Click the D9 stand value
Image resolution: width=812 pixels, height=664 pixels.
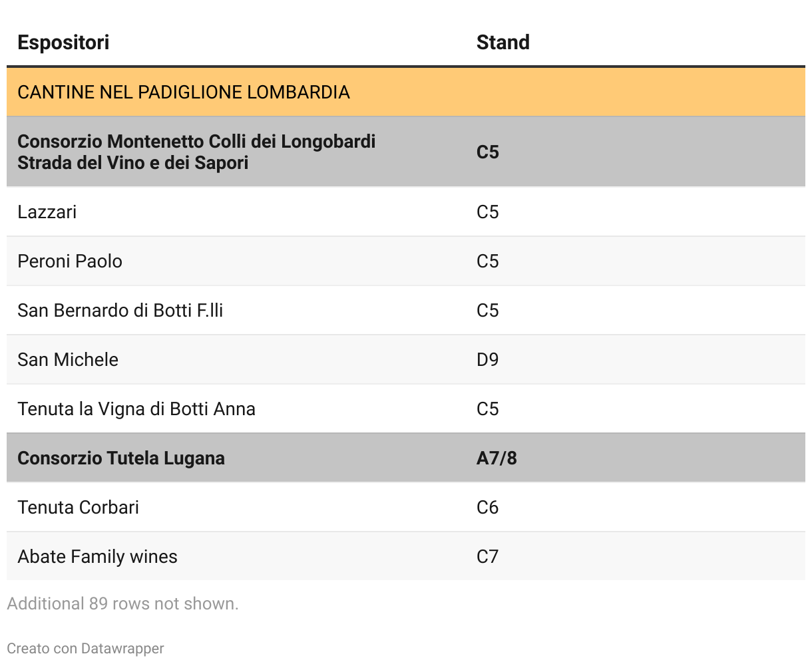488,360
